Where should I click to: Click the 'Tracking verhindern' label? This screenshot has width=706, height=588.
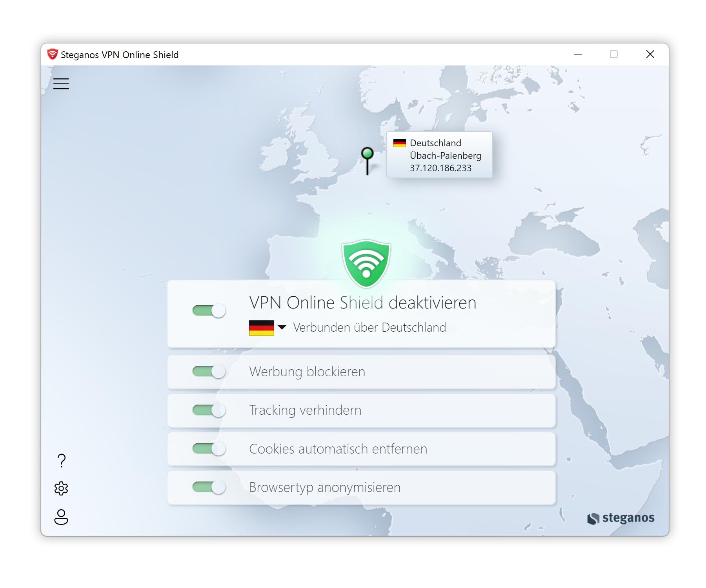[305, 410]
